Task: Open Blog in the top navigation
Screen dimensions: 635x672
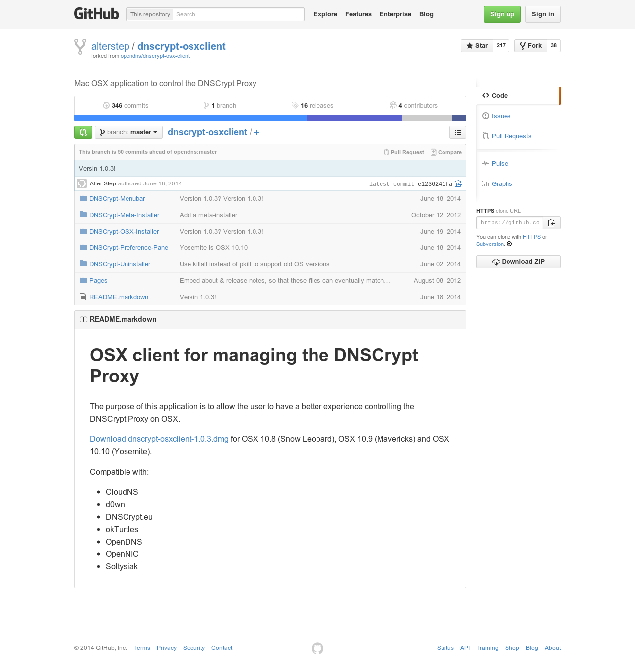Action: coord(426,14)
